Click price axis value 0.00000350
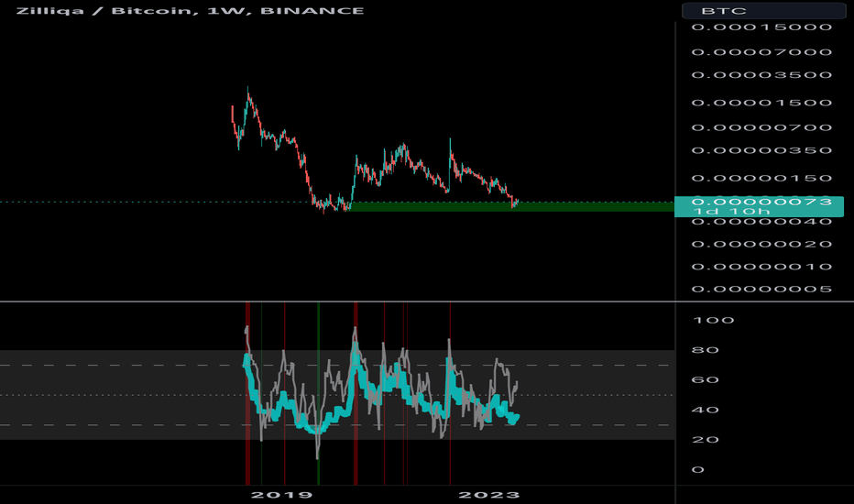 click(x=761, y=151)
